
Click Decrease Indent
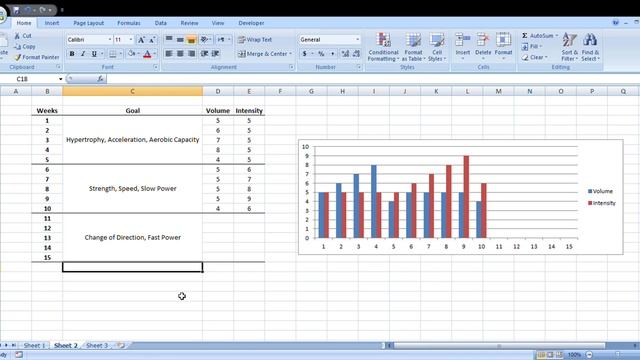tap(204, 53)
